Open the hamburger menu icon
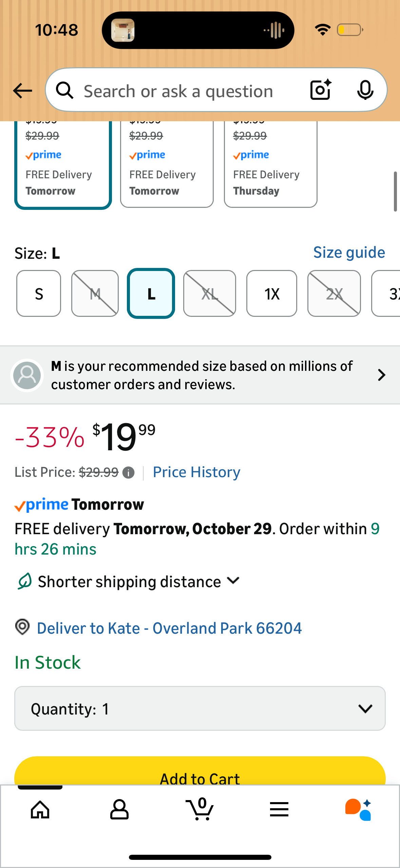 (279, 810)
